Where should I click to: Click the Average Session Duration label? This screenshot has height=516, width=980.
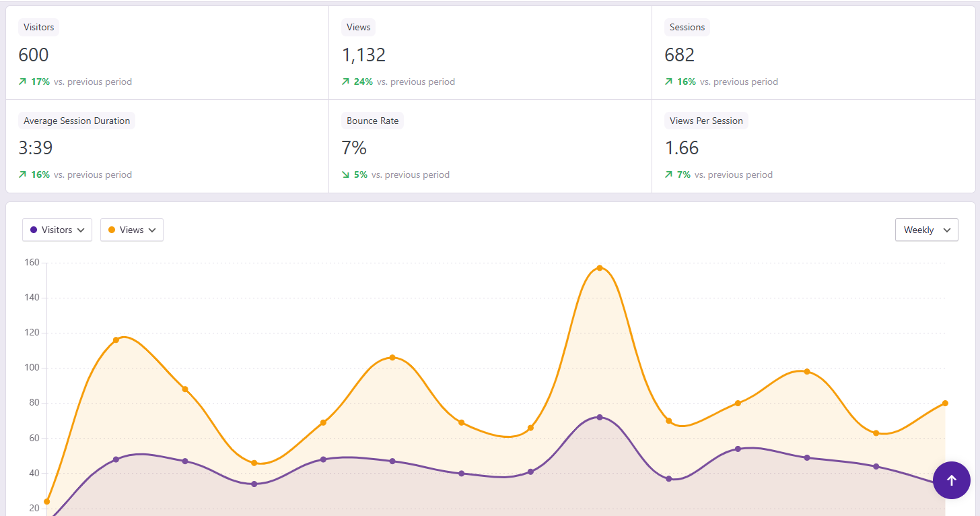coord(77,121)
